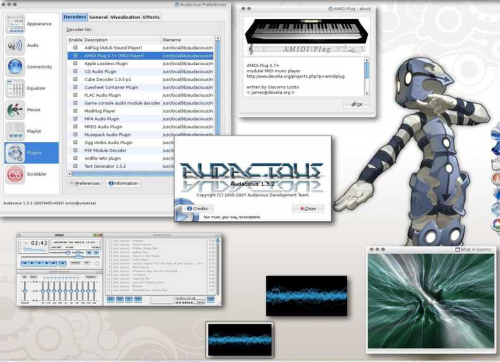The image size is (500, 362).
Task: Toggle the Game console audio module decoder checkbox
Action: click(75, 103)
